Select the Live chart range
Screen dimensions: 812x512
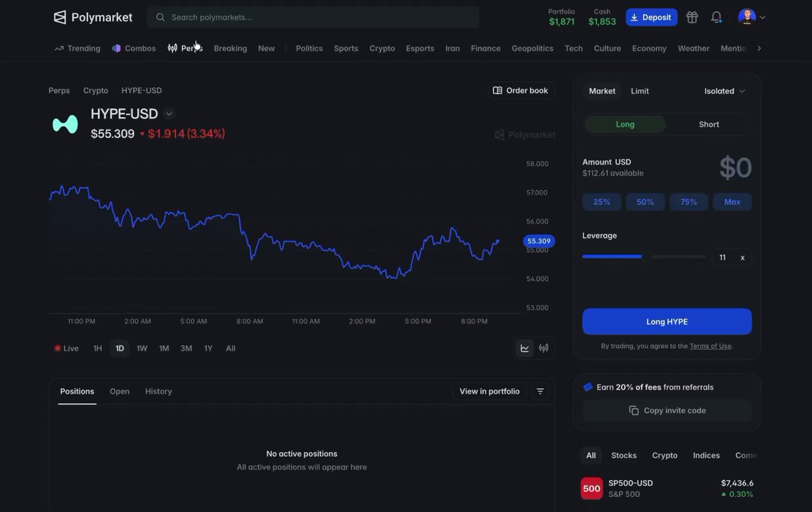(67, 348)
